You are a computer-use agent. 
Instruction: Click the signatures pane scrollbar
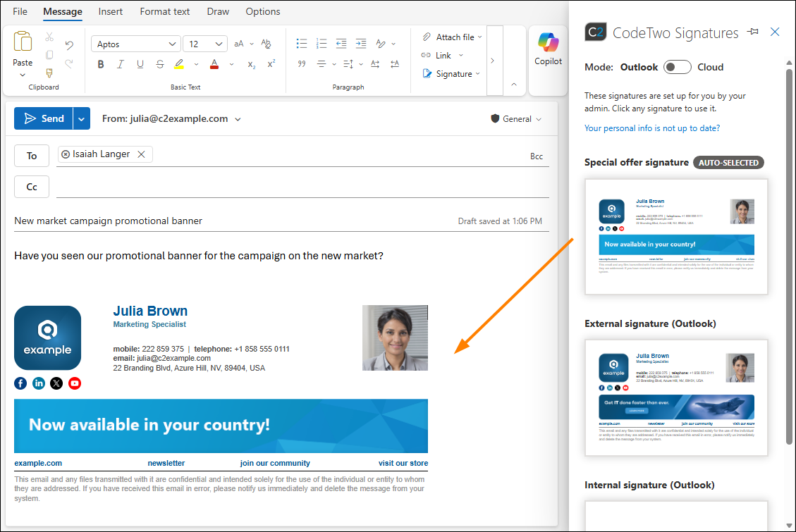click(789, 258)
